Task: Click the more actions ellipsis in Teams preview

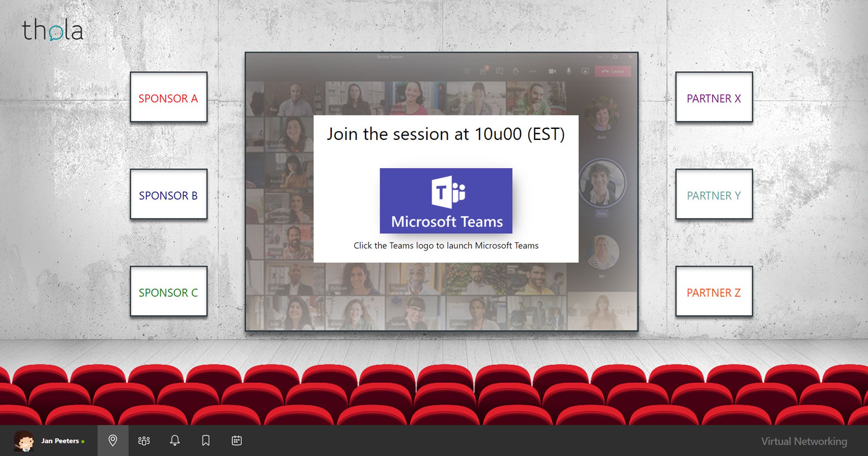Action: coord(533,72)
